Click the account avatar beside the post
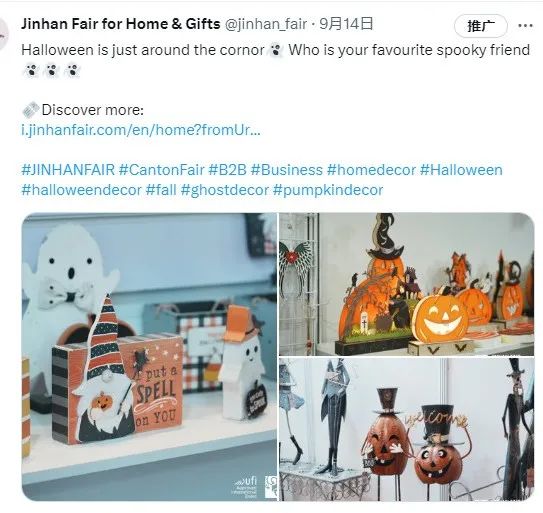The width and height of the screenshot is (543, 513). pos(3,34)
